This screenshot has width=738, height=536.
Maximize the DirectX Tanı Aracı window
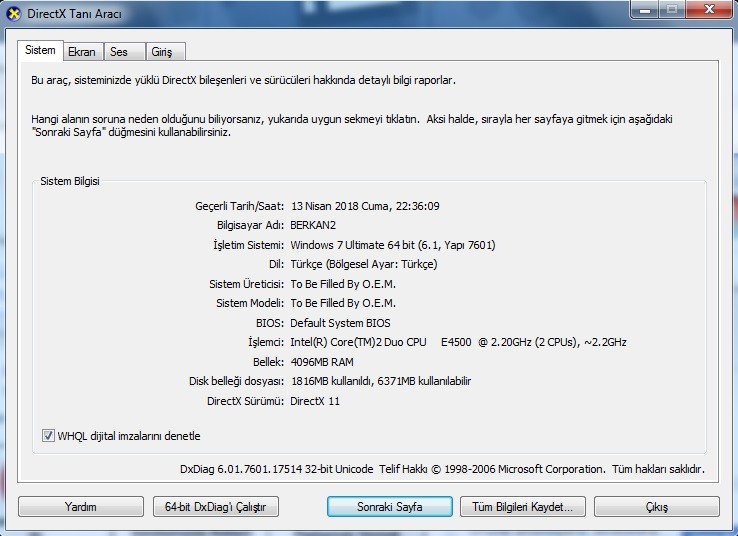[670, 10]
